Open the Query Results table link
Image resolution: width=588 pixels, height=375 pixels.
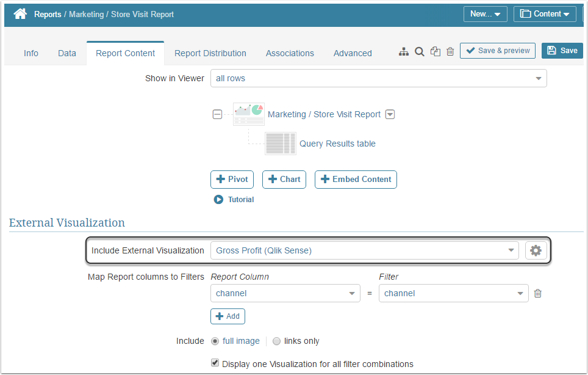coord(337,144)
